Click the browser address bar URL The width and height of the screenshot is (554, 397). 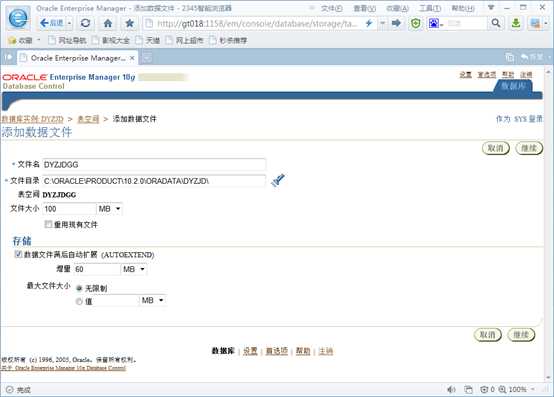257,24
